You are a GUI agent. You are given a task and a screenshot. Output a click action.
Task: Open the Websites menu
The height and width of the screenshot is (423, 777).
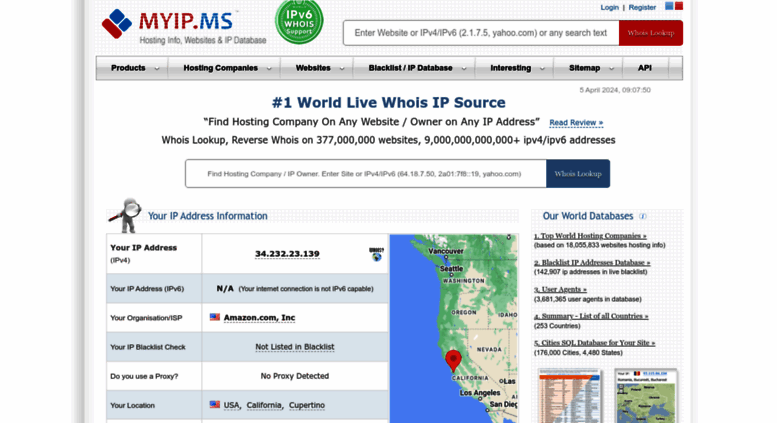tap(313, 68)
